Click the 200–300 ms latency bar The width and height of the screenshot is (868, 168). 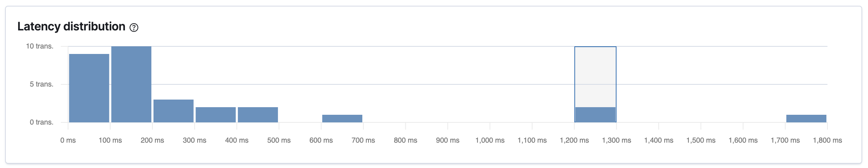[x=173, y=111]
